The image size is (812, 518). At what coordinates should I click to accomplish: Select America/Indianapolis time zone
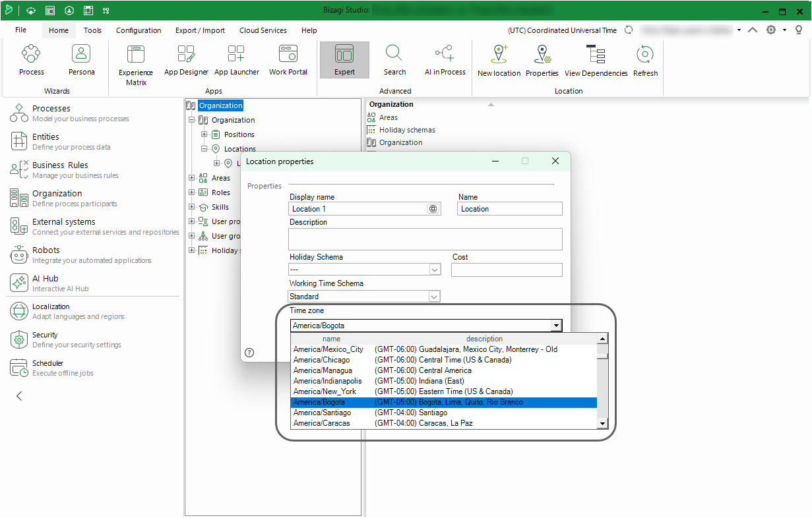coord(444,381)
